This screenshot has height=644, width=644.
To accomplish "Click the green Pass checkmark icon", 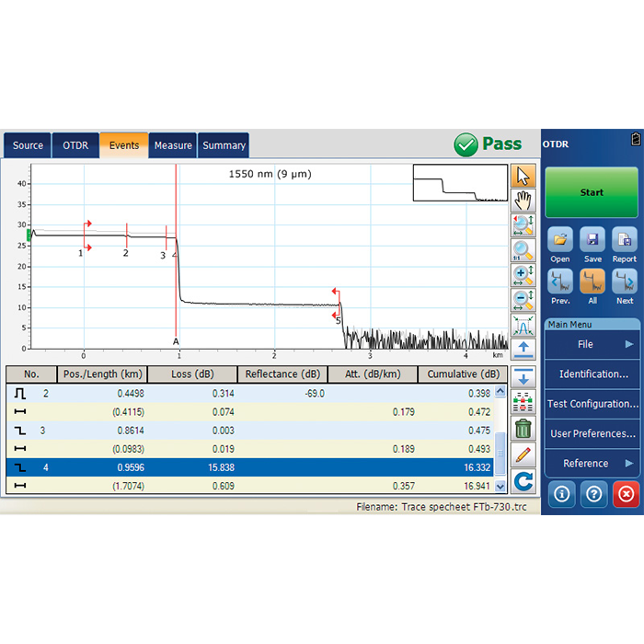I will 466,144.
